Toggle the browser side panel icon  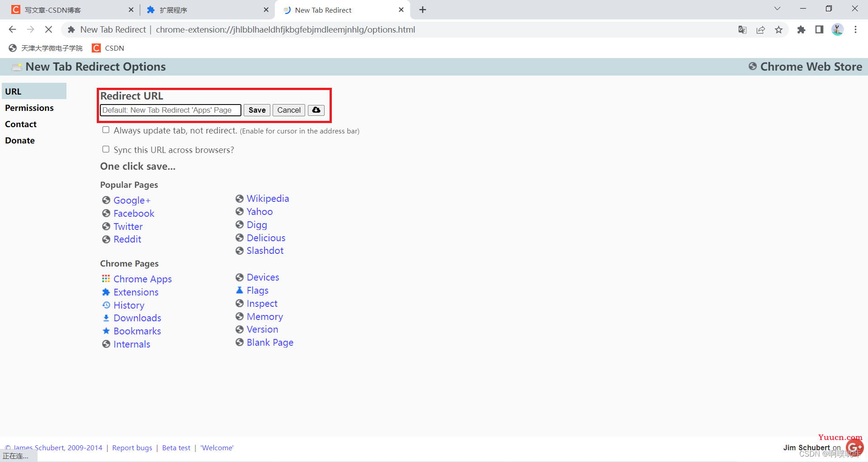[x=819, y=29]
